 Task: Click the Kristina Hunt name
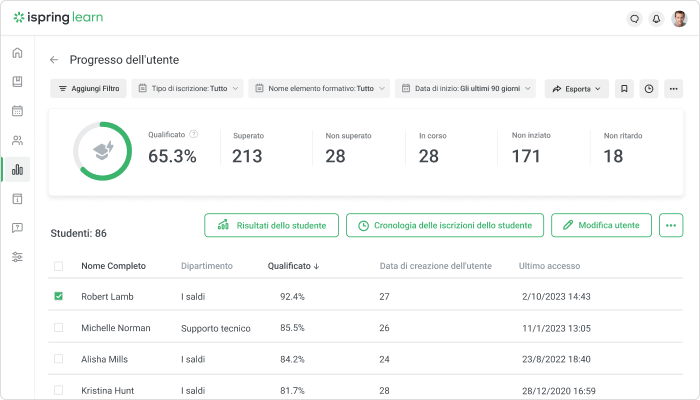(108, 391)
